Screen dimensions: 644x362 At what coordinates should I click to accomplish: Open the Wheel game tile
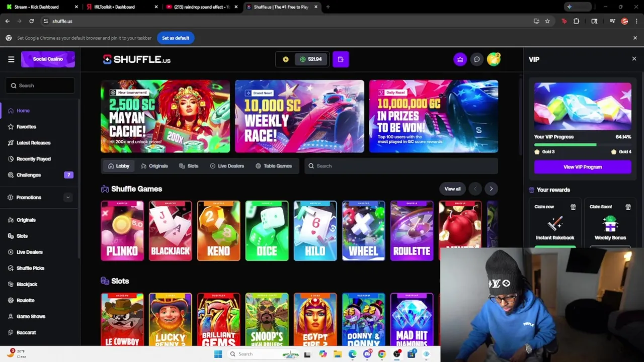pos(364,231)
